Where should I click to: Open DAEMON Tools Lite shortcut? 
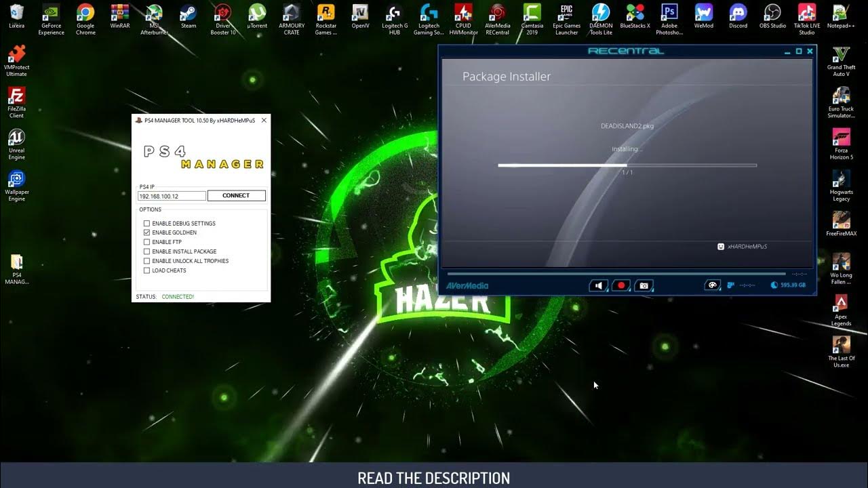pyautogui.click(x=601, y=18)
